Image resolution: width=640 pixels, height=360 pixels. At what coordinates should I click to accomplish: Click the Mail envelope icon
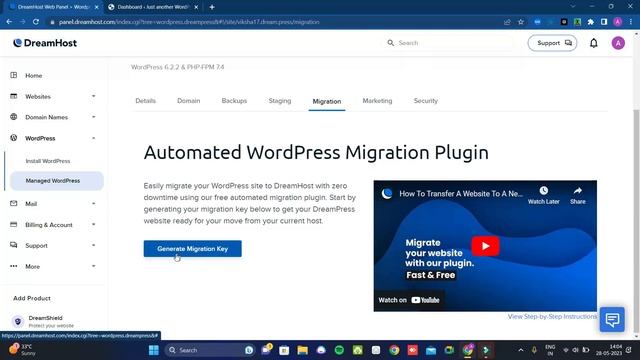13,203
